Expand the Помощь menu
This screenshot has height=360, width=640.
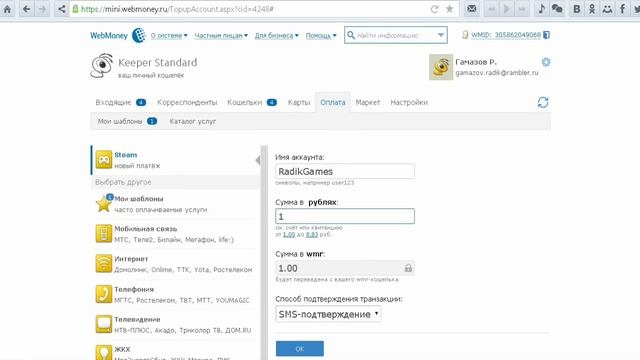click(x=321, y=36)
